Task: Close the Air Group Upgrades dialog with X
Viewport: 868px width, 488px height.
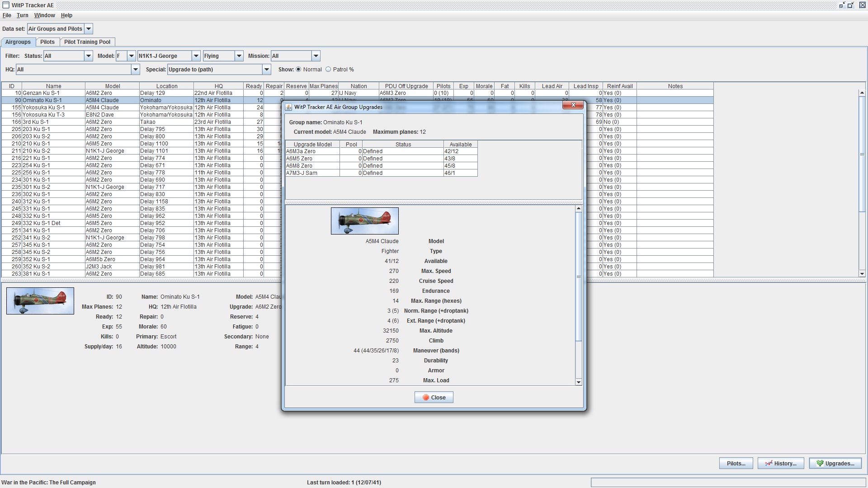Action: (x=573, y=105)
